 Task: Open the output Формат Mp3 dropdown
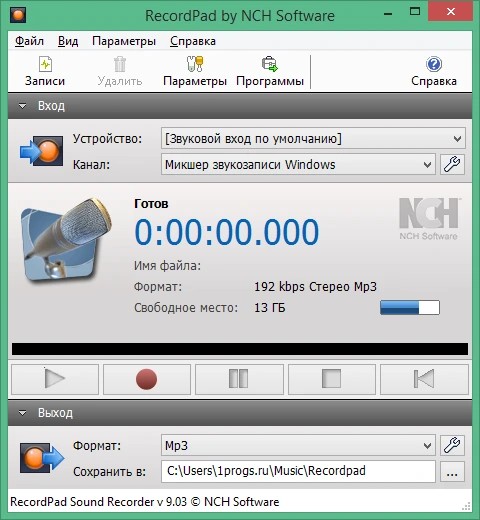pyautogui.click(x=298, y=445)
